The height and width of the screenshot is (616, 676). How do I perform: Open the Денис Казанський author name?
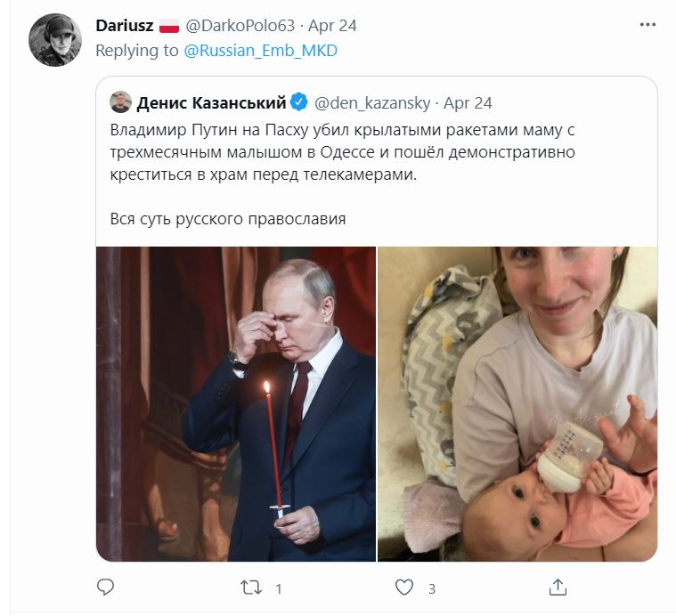click(211, 103)
